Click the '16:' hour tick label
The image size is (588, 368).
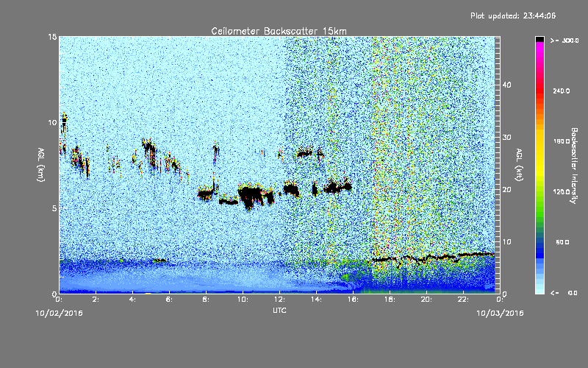pos(354,300)
